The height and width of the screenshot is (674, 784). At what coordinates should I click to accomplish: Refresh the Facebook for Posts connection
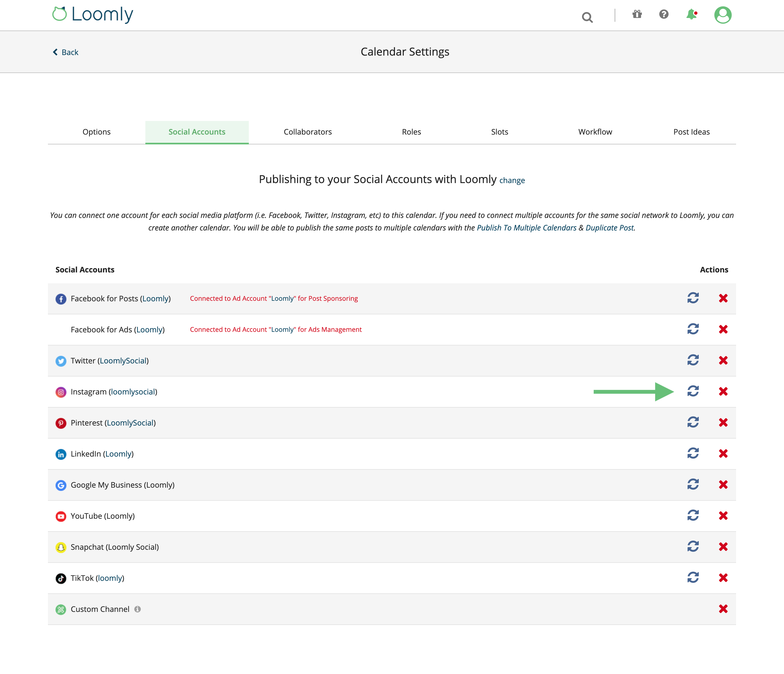click(694, 298)
